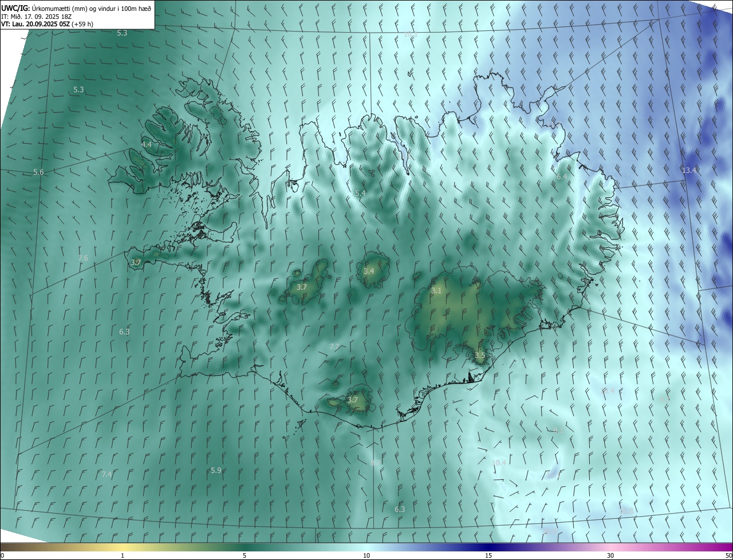Click the 3.4 value on Hofsjökull glacier
The image size is (733, 560).
click(369, 271)
